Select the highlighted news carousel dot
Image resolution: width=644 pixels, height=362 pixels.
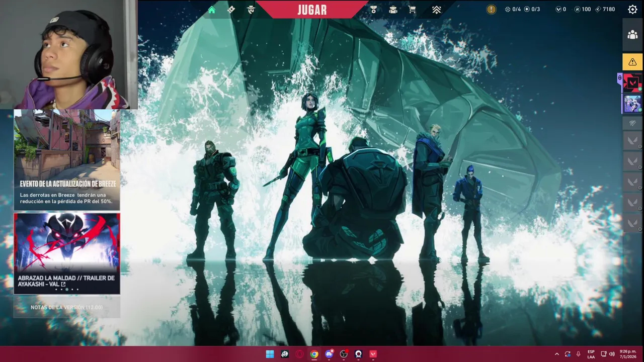(66, 290)
